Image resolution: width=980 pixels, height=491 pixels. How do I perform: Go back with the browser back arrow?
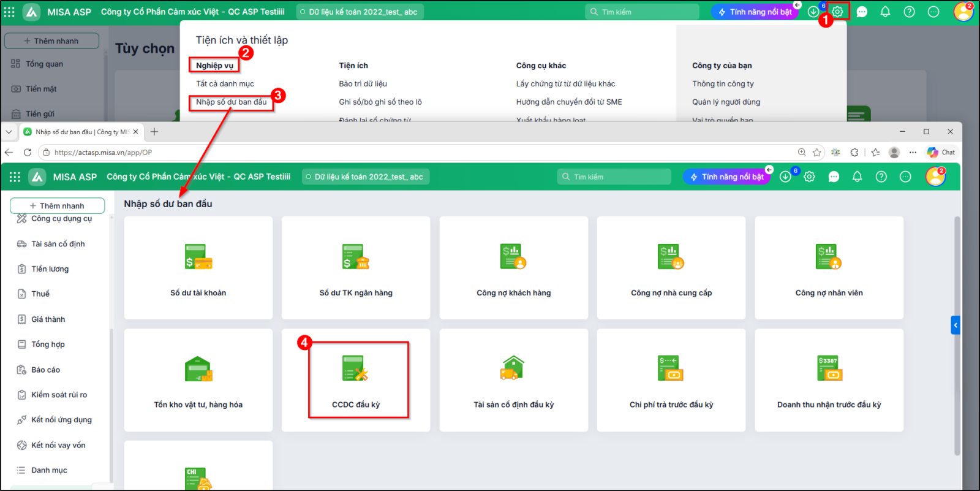click(9, 152)
